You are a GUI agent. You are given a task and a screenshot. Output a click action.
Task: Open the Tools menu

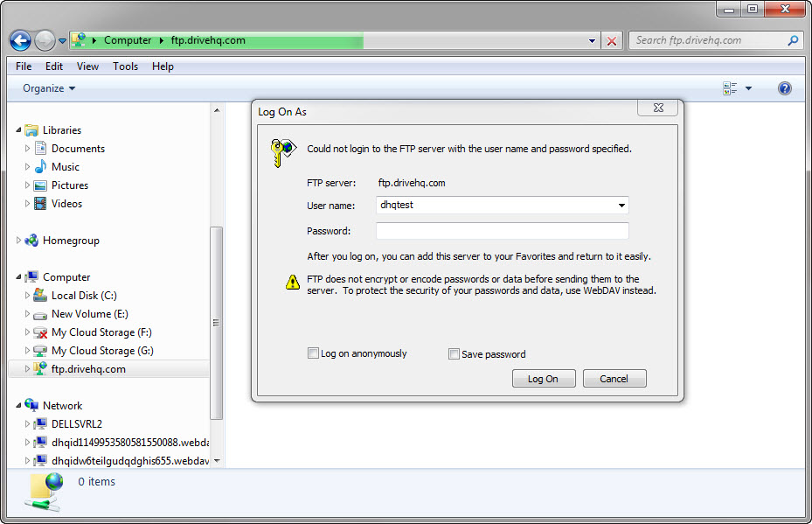[x=125, y=66]
